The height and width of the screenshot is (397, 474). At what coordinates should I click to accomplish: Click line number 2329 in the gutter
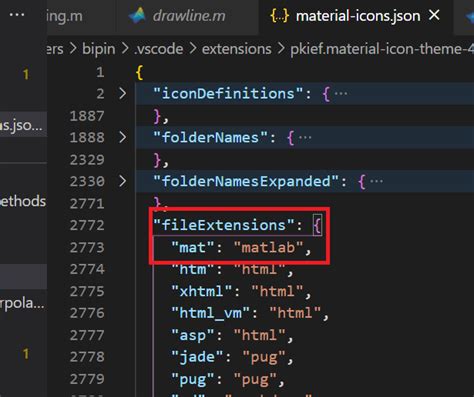coord(87,160)
